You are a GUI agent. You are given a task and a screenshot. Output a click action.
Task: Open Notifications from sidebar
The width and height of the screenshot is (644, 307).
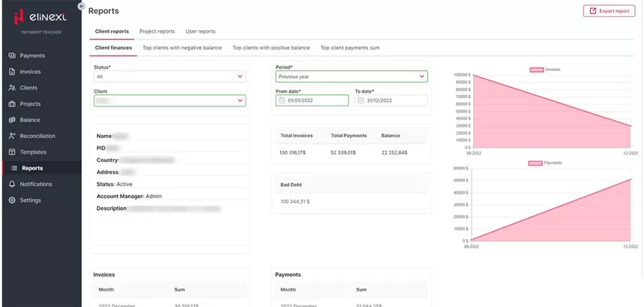click(36, 184)
